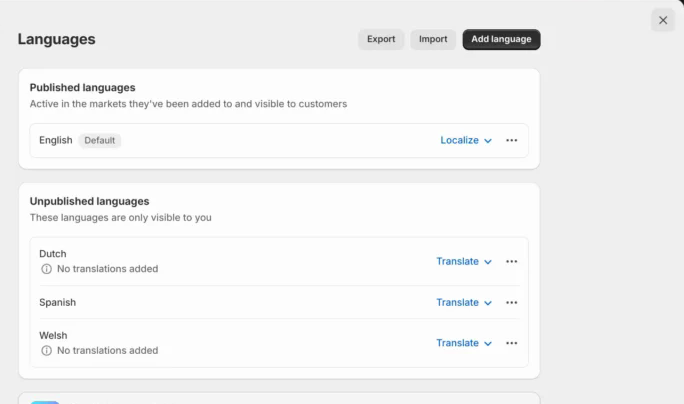Screen dimensions: 684x404
Task: Select the Welsh language name
Action: (53, 335)
